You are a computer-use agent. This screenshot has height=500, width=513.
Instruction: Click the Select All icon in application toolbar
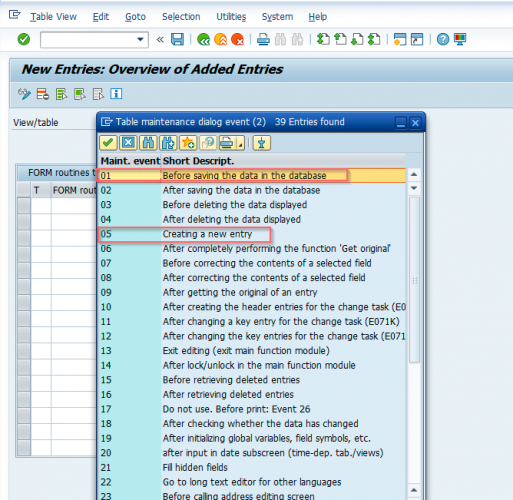coord(61,94)
